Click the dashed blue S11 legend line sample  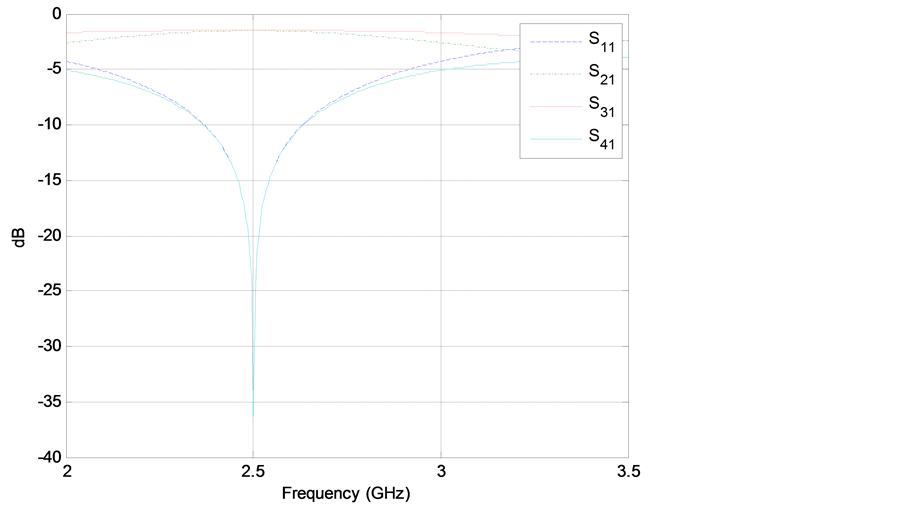pos(553,41)
